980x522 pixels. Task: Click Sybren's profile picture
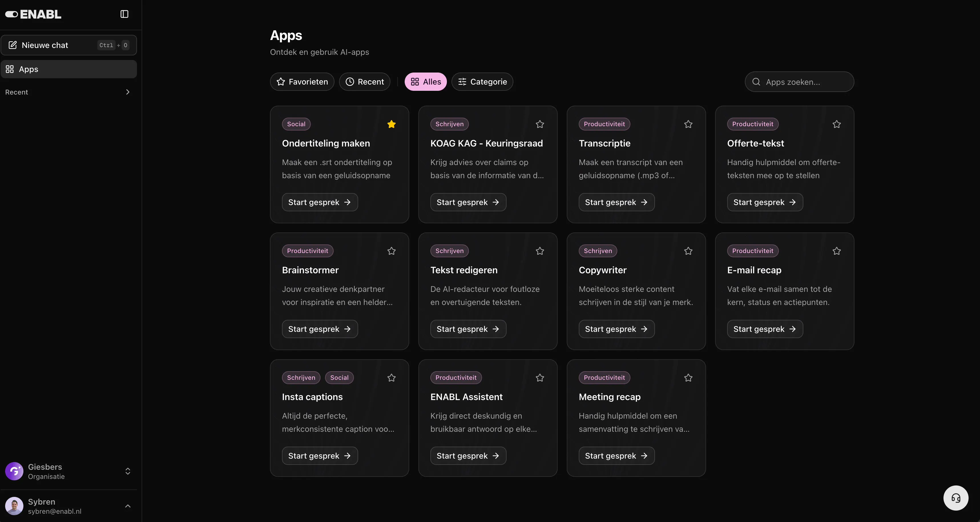(15, 506)
